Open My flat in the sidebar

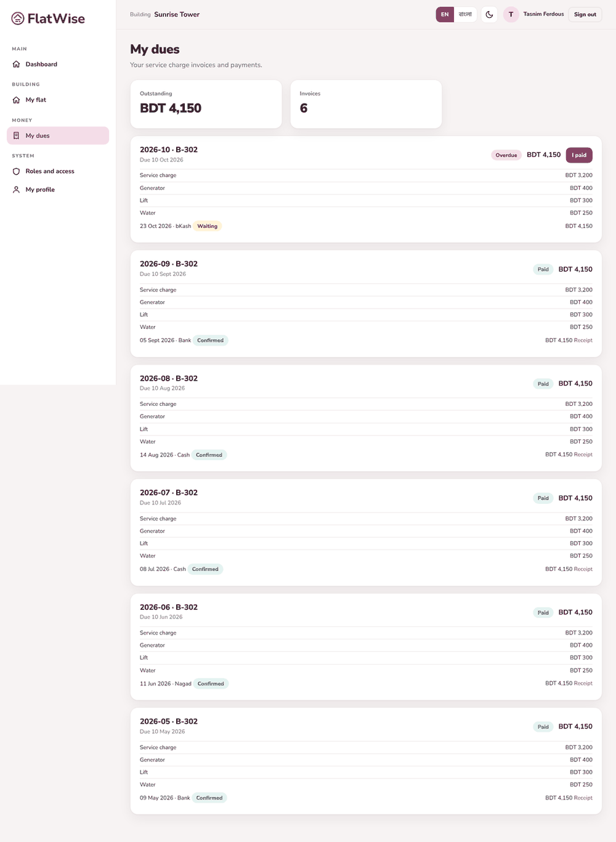click(x=58, y=100)
